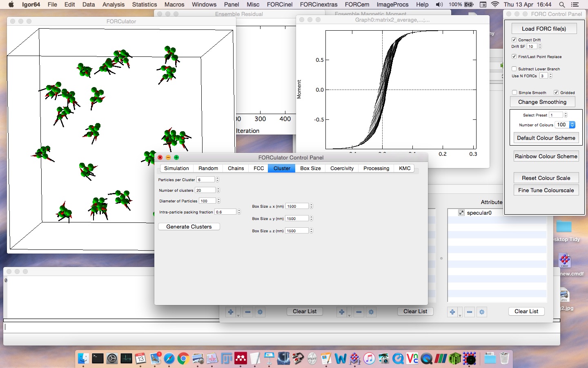Click the plus icon below the specular0 list
Image resolution: width=588 pixels, height=368 pixels.
(x=452, y=312)
